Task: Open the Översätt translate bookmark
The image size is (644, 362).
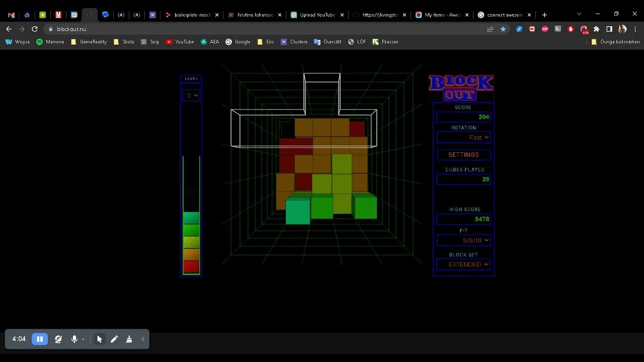Action: click(328, 42)
